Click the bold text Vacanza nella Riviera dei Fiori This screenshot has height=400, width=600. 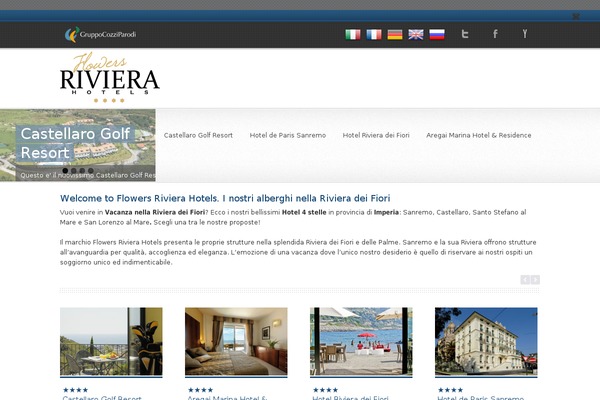155,212
